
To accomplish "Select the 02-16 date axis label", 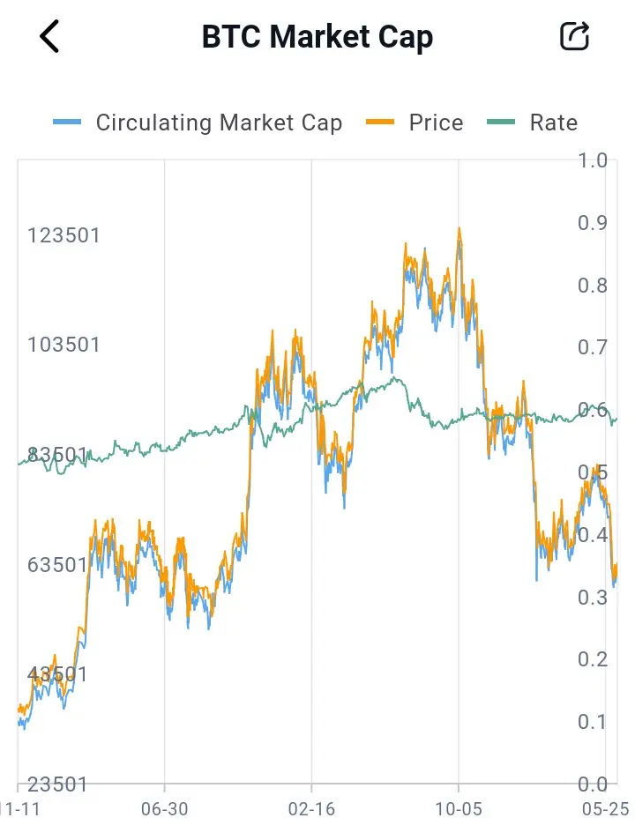I will (x=311, y=809).
